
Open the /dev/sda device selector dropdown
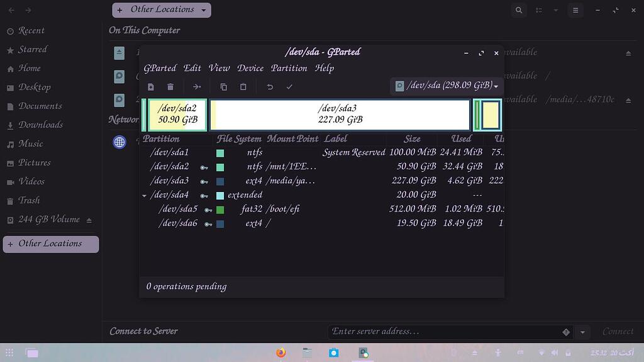tap(446, 86)
